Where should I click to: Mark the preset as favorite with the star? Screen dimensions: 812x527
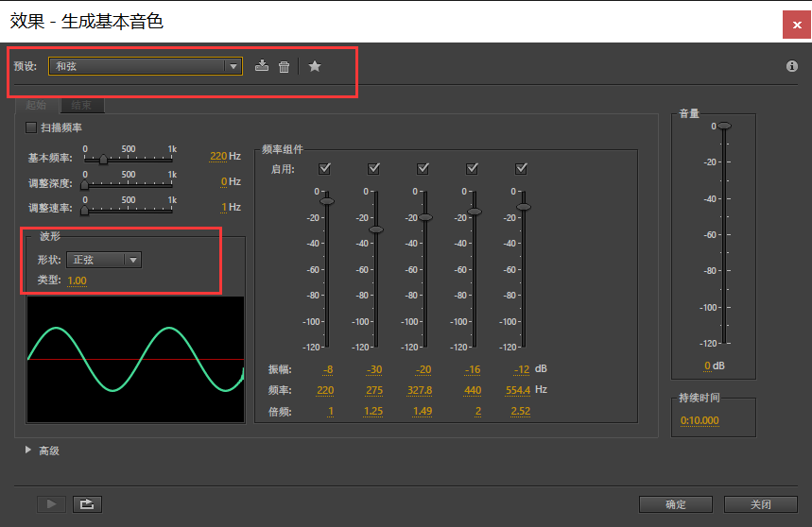[315, 66]
